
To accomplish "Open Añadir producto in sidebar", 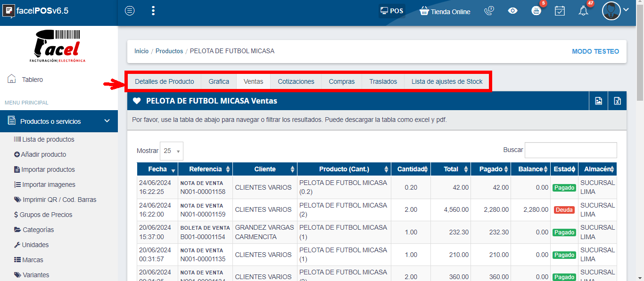I will point(43,154).
